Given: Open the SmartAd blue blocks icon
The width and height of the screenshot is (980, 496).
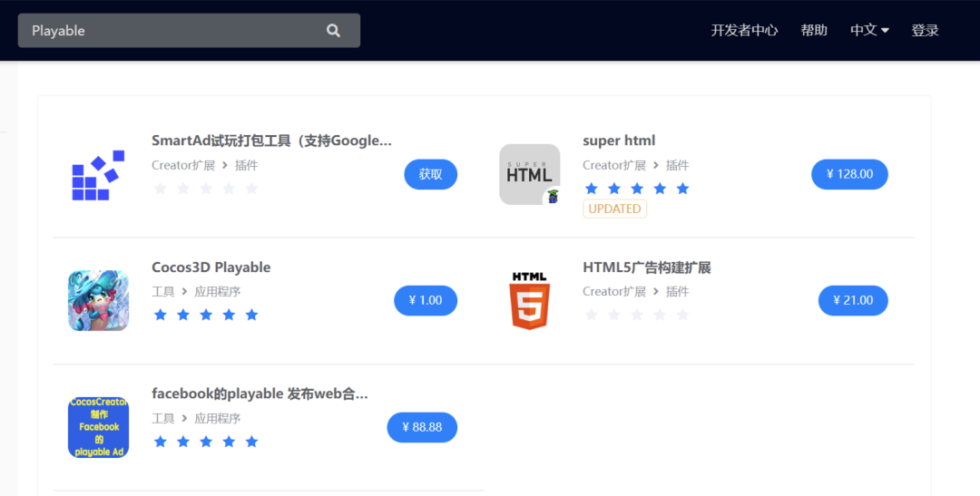Looking at the screenshot, I should click(x=98, y=175).
